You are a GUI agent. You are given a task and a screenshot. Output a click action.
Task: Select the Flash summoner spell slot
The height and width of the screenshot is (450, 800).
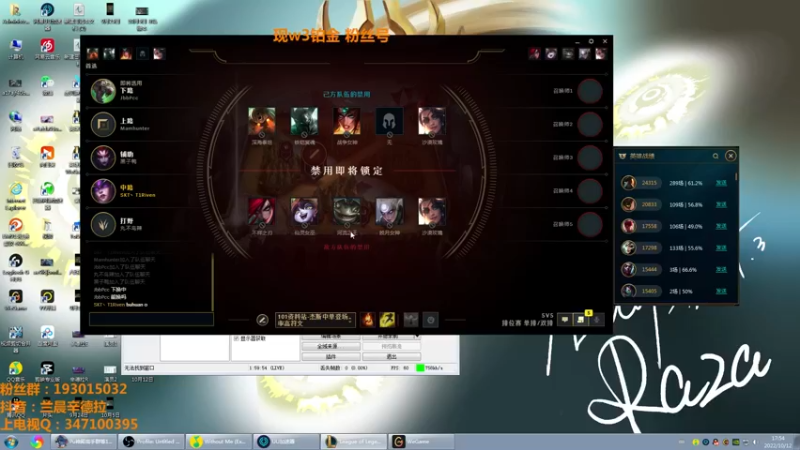coord(387,319)
